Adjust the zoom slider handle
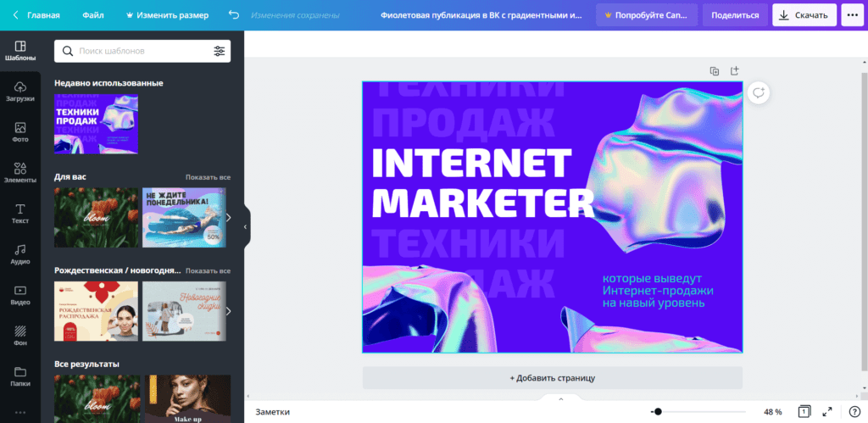Screen dimensions: 868x423 (x=658, y=411)
